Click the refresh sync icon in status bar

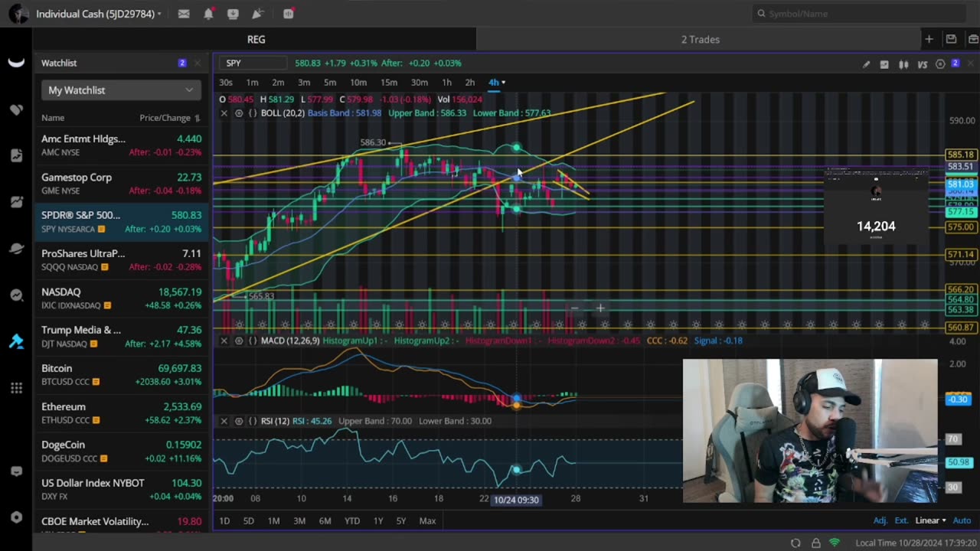point(795,543)
